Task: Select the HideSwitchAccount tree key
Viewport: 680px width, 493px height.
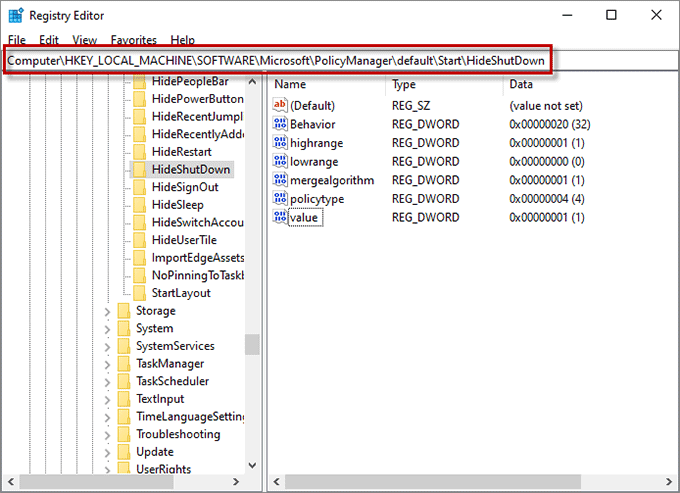Action: pyautogui.click(x=197, y=222)
